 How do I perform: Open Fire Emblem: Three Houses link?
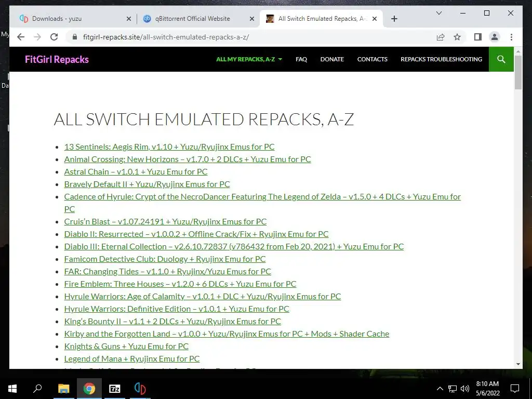180,284
